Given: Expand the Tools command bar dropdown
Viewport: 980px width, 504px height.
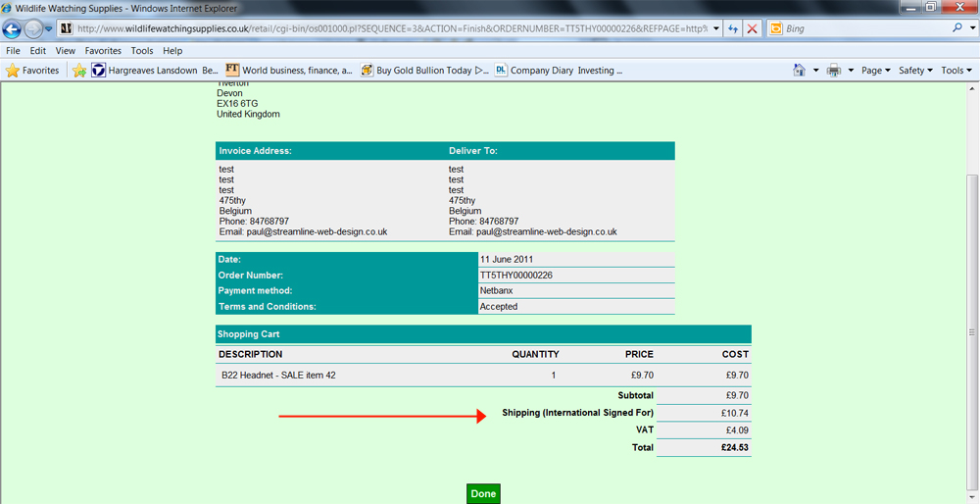Looking at the screenshot, I should point(955,71).
